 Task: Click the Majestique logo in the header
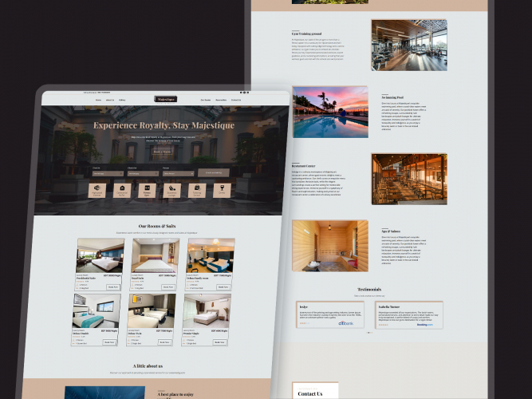166,99
